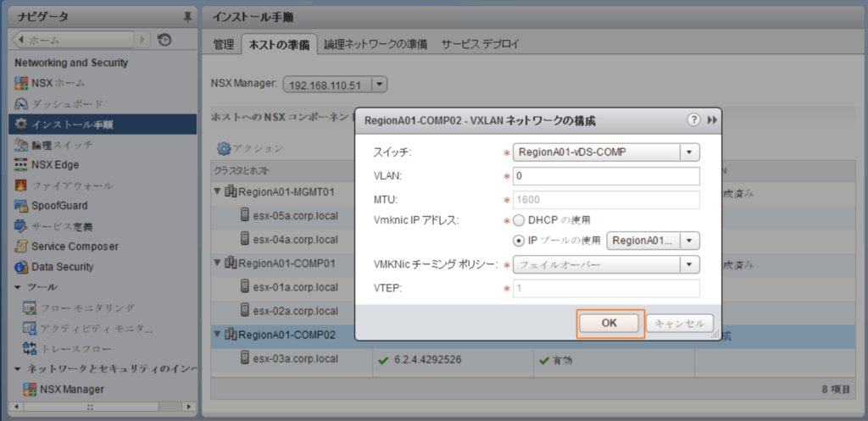Image resolution: width=868 pixels, height=421 pixels.
Task: Collapse the RegionA01-COMP01 cluster
Action: coord(218,263)
